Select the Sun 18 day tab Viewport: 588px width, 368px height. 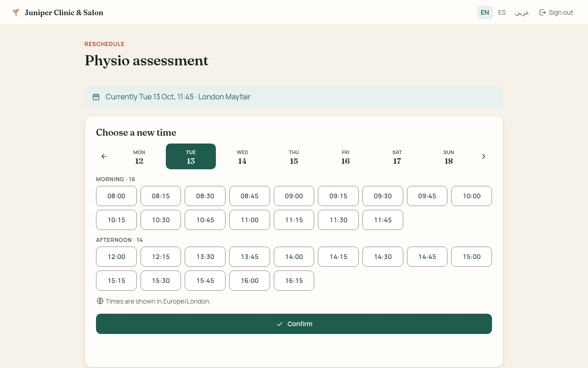[x=449, y=156]
